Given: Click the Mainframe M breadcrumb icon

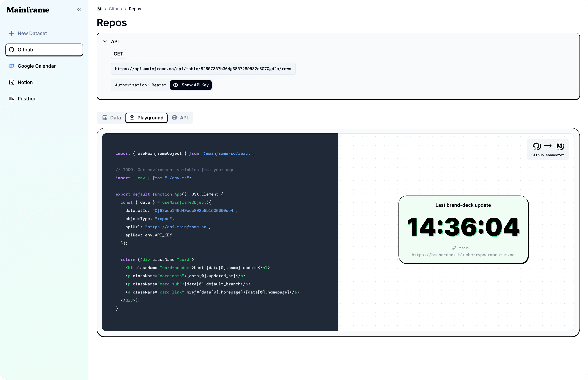Looking at the screenshot, I should point(99,9).
